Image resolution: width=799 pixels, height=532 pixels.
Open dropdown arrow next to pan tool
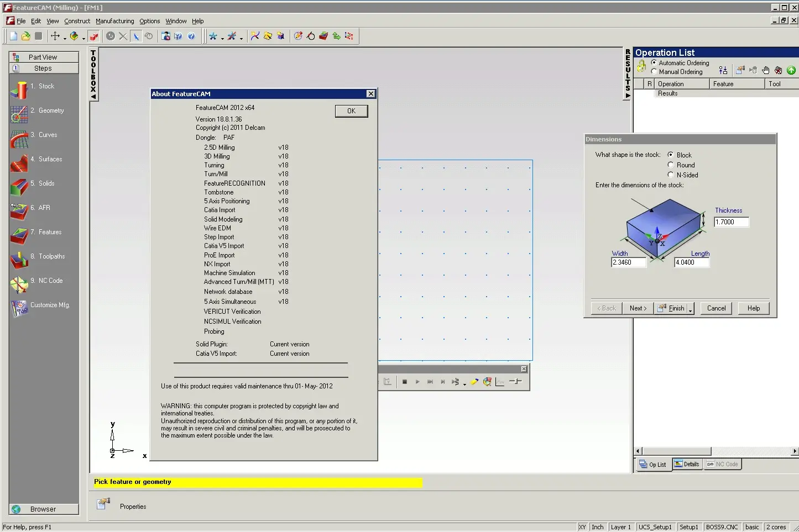point(65,38)
